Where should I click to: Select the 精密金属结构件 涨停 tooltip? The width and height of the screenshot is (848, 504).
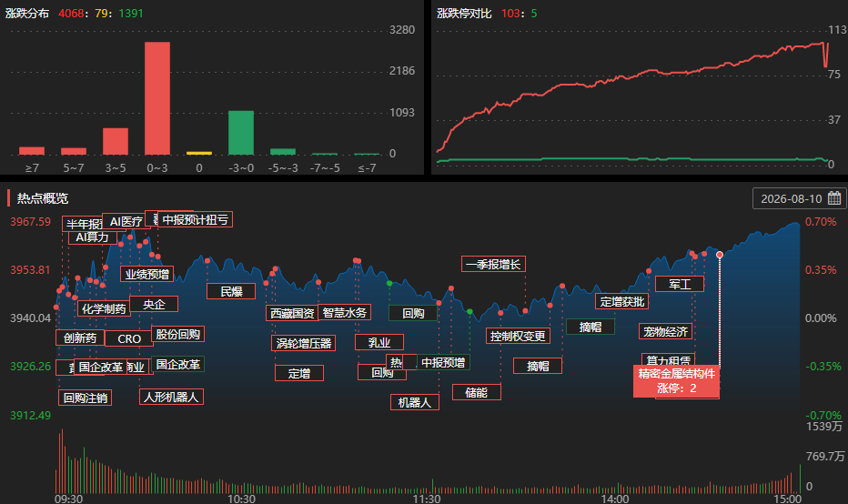pyautogui.click(x=676, y=380)
